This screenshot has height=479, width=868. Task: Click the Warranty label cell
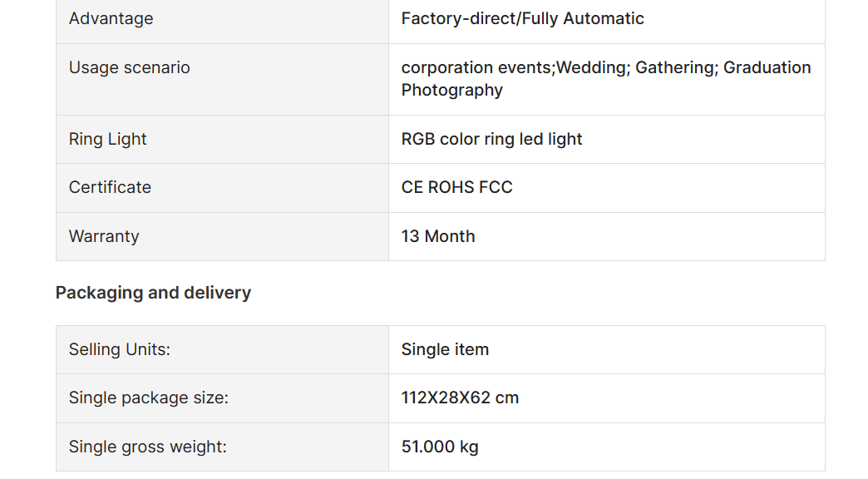[222, 236]
